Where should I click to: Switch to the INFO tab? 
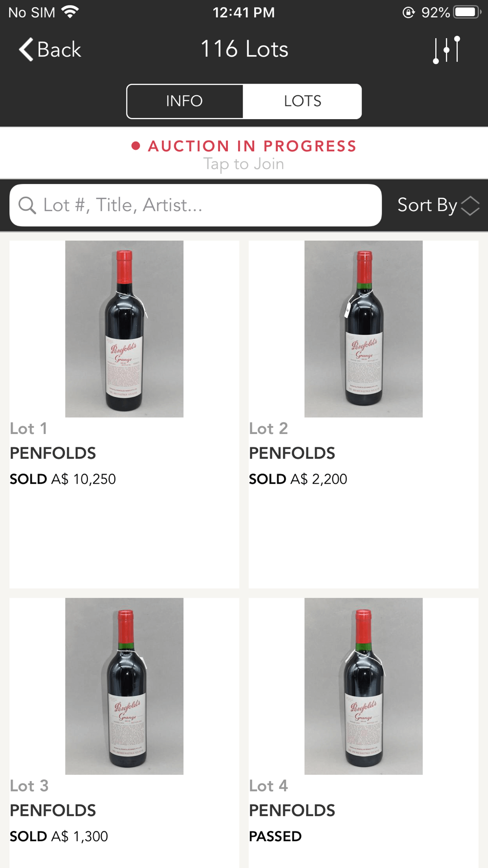[184, 101]
